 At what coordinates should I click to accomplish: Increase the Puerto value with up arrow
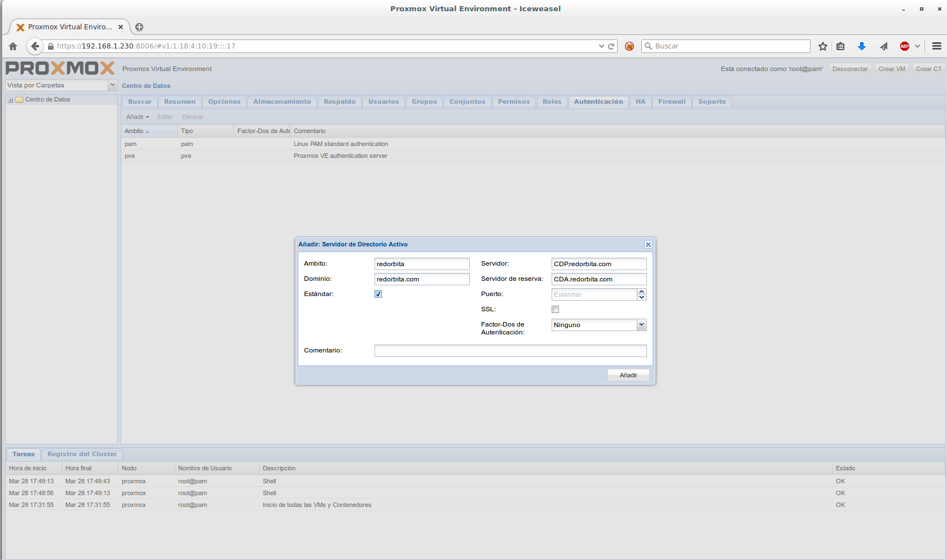pos(641,292)
